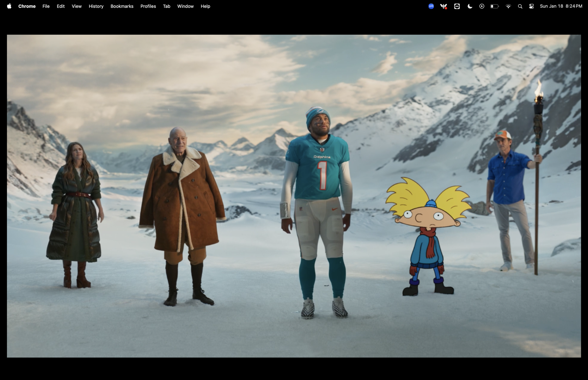Show battery status from menu bar
This screenshot has height=380, width=588.
[x=494, y=6]
